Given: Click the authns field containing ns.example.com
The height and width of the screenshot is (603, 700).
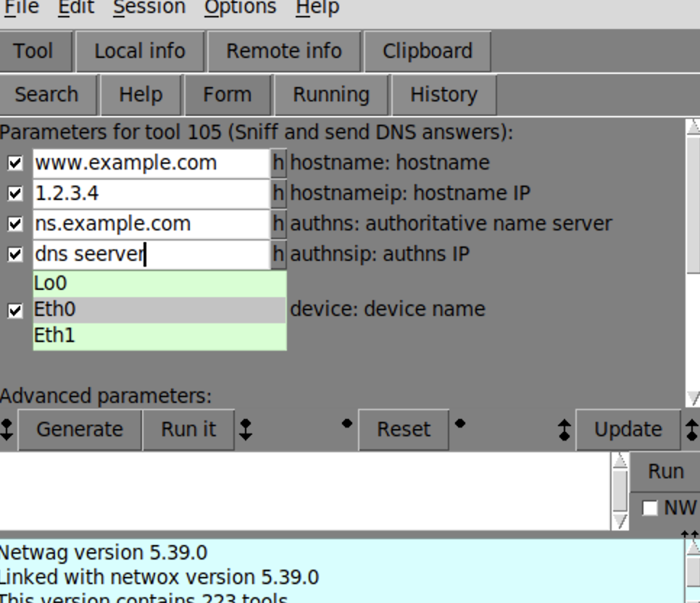Looking at the screenshot, I should [151, 224].
